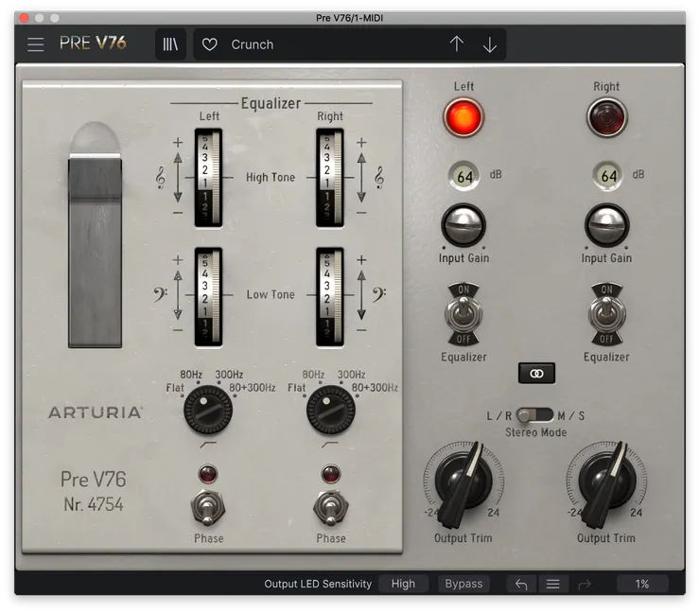The height and width of the screenshot is (613, 700).
Task: Open Output LED Sensitivity High selector
Action: (x=403, y=584)
